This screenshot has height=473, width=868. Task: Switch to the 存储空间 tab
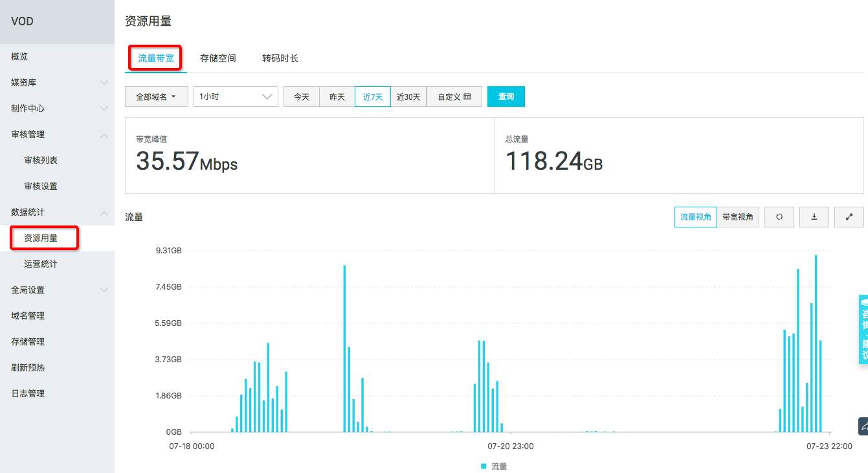pyautogui.click(x=218, y=58)
